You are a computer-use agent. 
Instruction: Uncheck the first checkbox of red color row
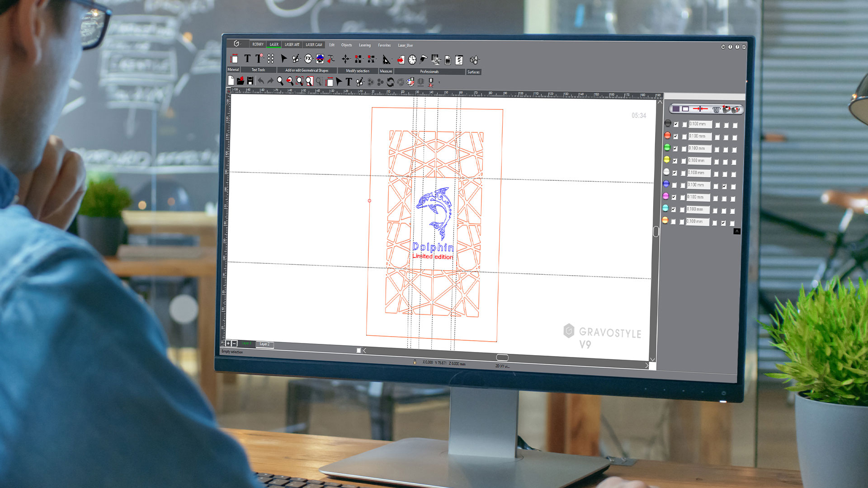tap(676, 136)
